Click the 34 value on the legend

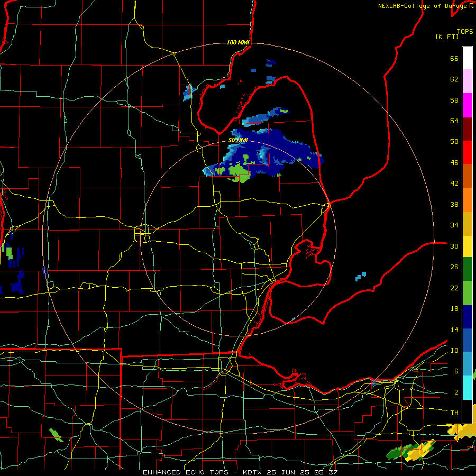[x=454, y=225]
